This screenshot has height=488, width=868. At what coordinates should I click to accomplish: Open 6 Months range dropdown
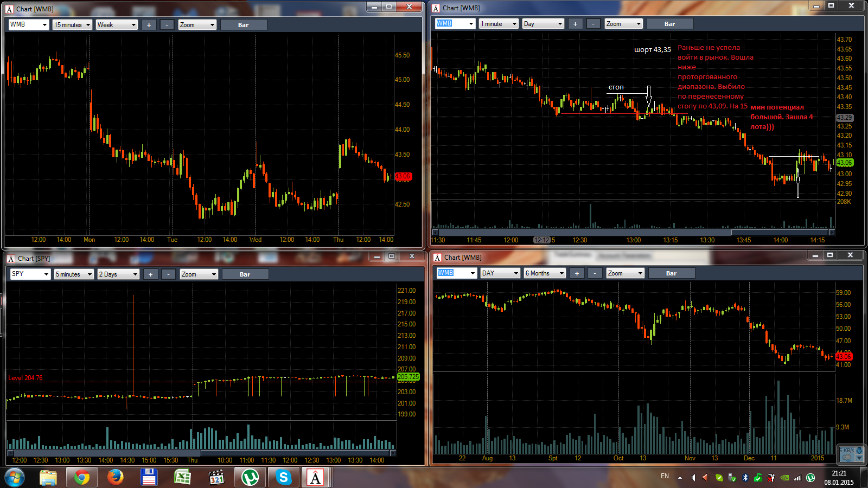click(545, 273)
